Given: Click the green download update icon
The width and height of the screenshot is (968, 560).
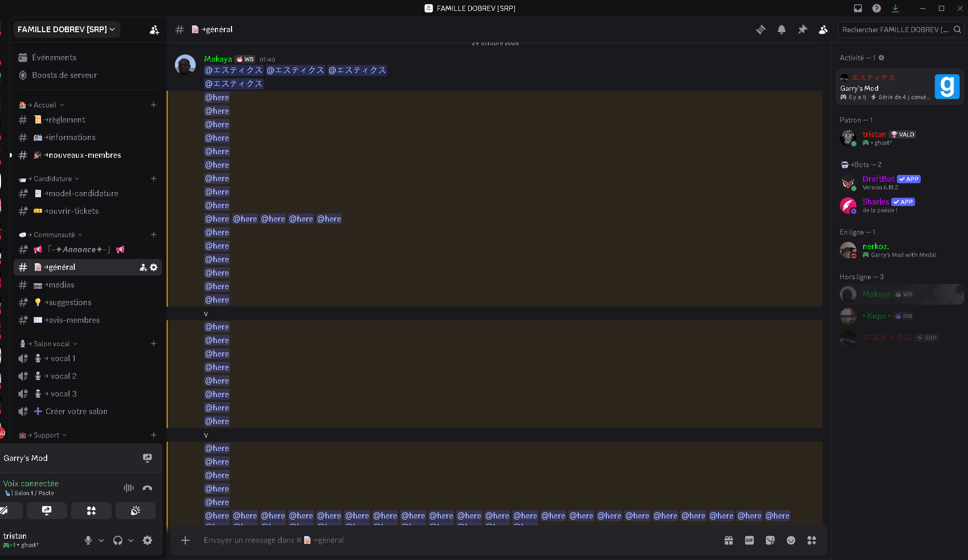Looking at the screenshot, I should point(895,8).
